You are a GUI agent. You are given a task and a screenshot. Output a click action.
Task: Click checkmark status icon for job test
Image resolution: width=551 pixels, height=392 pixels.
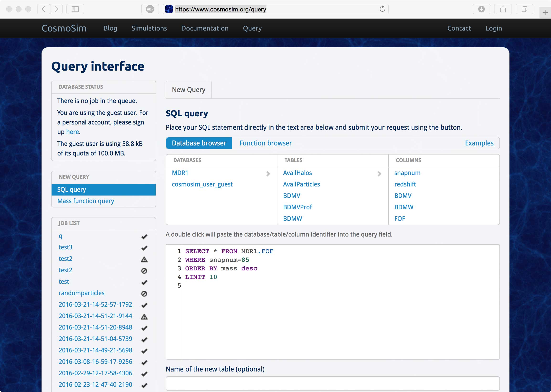click(x=144, y=282)
